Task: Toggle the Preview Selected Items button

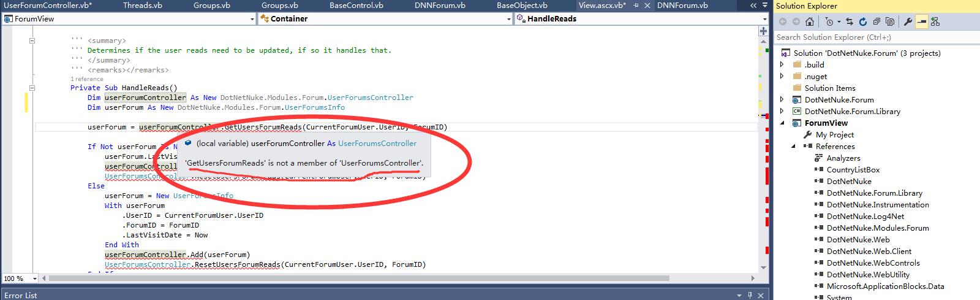Action: pyautogui.click(x=921, y=21)
